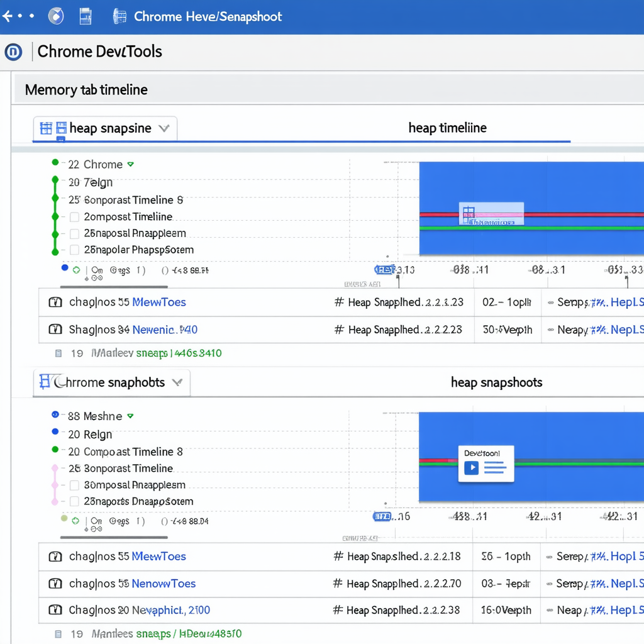Select the 25 3onporast Timeline row
The image size is (644, 644).
[121, 469]
